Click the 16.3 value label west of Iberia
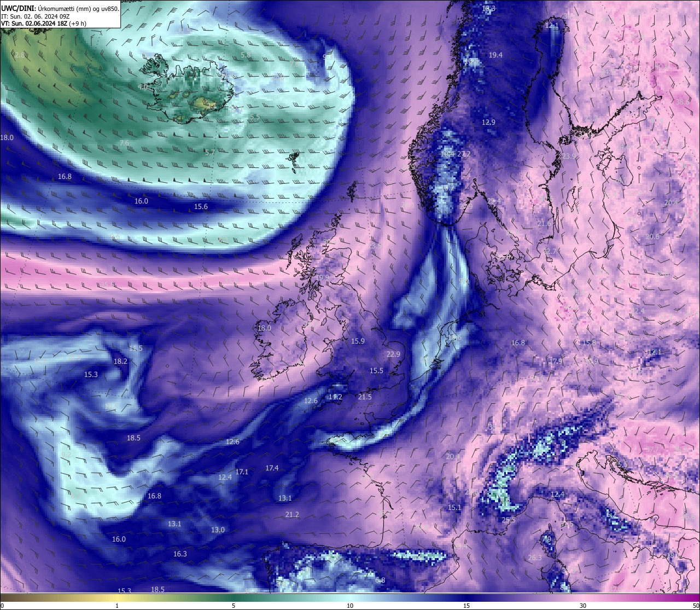 tap(180, 554)
